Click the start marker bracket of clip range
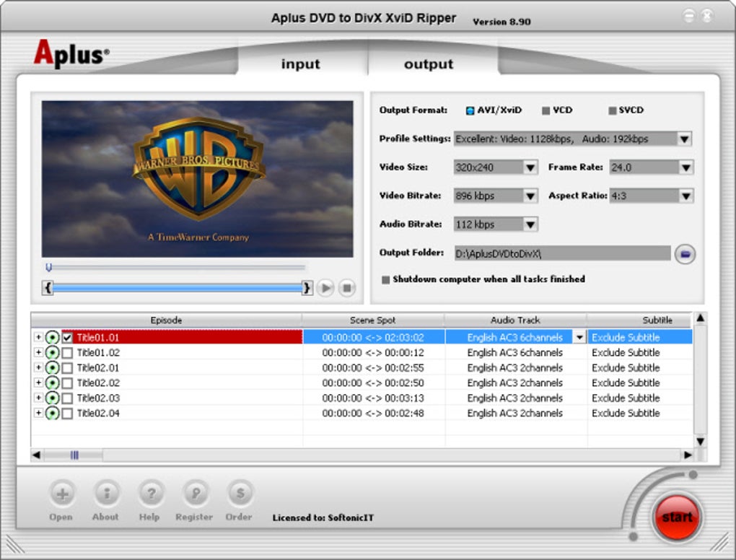The width and height of the screenshot is (736, 560). coord(48,287)
